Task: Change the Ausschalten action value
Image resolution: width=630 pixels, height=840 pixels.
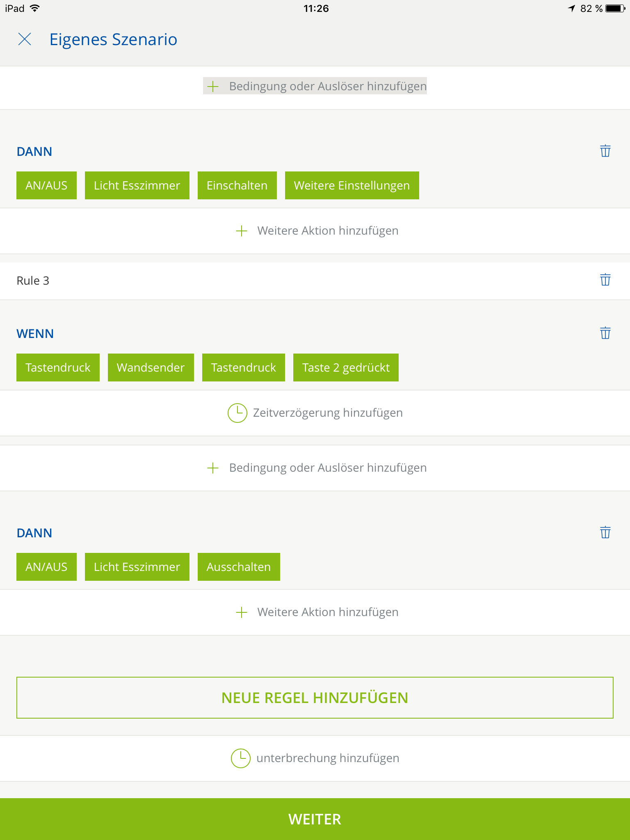Action: tap(238, 567)
